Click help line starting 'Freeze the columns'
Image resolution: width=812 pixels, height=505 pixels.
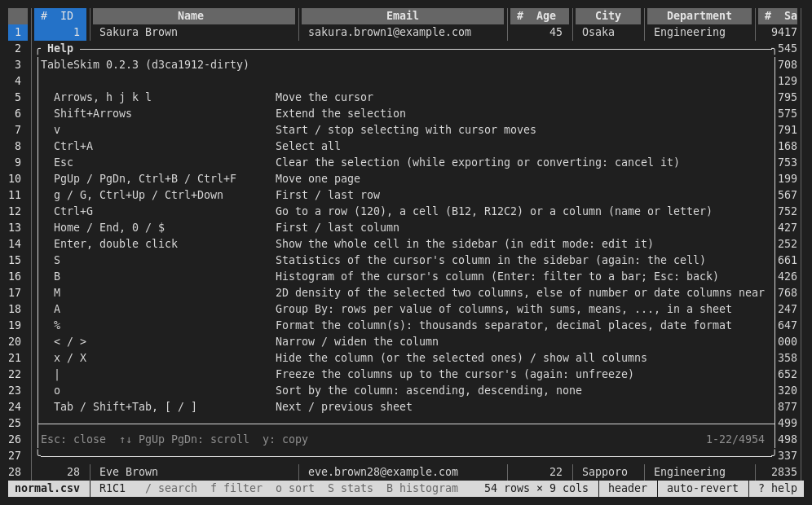point(454,374)
